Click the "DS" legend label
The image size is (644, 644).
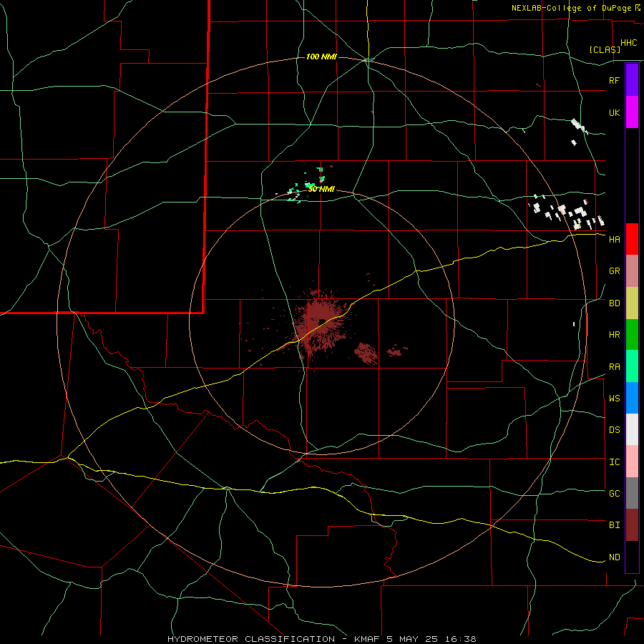[615, 429]
